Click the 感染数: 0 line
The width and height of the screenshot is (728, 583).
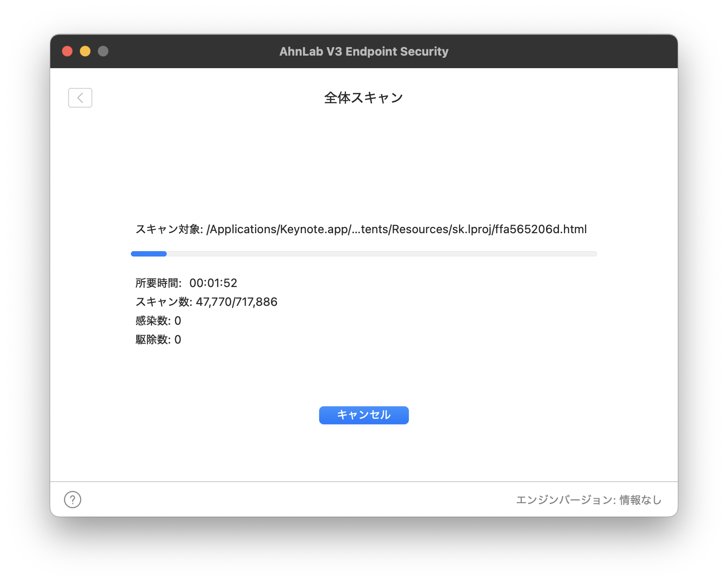158,321
